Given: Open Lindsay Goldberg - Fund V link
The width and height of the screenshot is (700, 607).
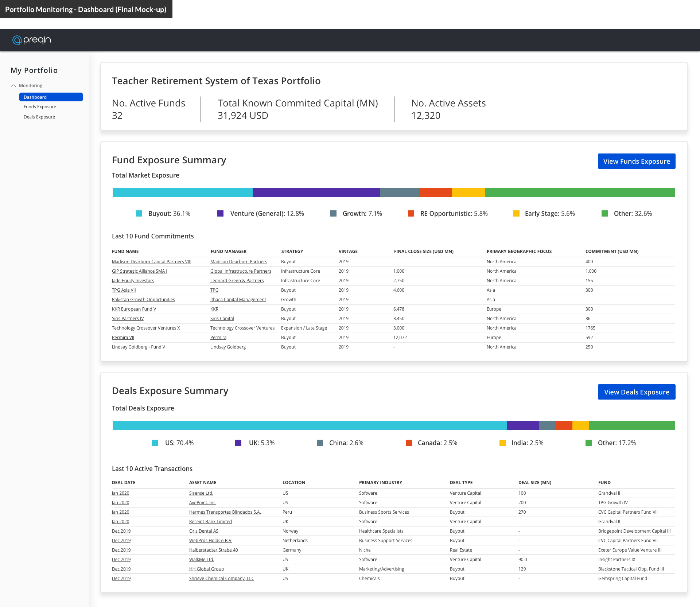Looking at the screenshot, I should (x=139, y=347).
